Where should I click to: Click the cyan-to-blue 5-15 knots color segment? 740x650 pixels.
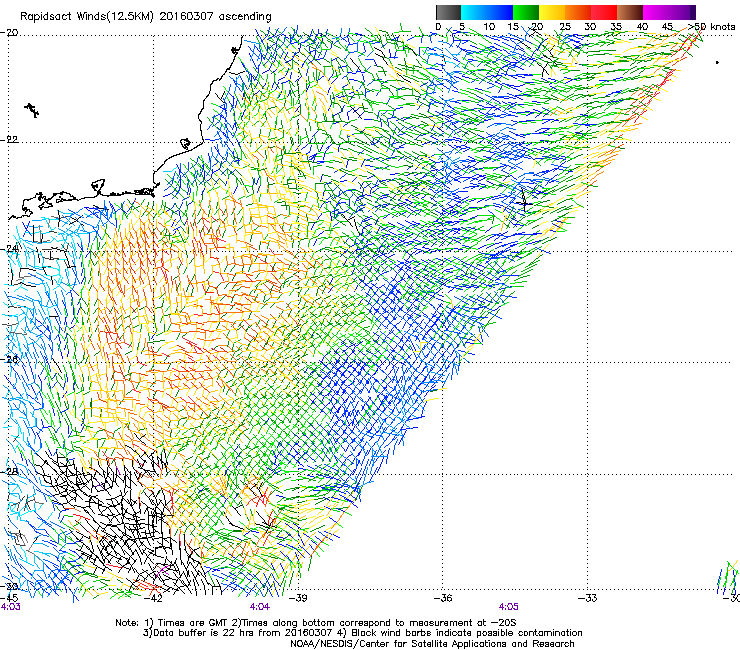point(487,12)
